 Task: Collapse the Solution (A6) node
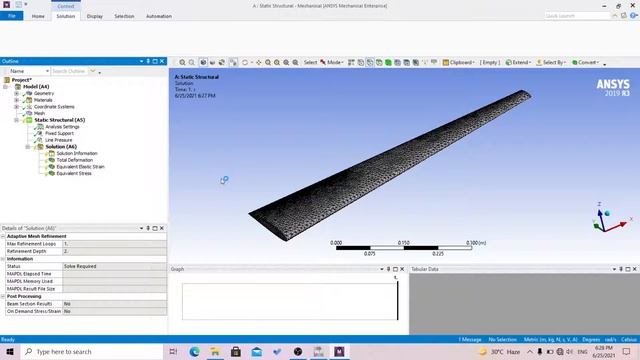(x=28, y=147)
